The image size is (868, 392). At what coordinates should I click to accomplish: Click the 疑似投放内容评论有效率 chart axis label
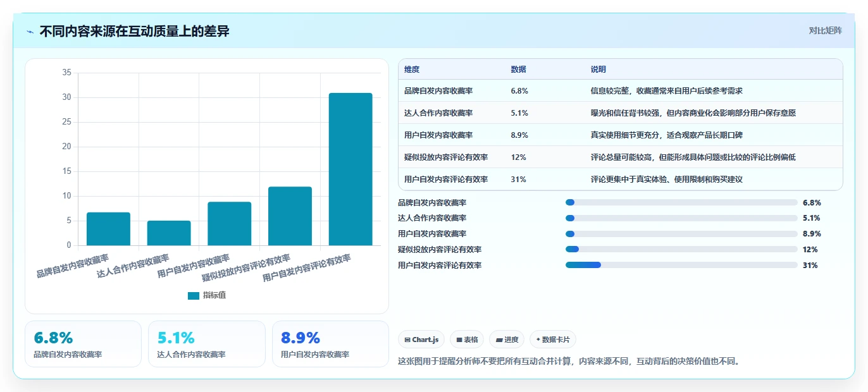click(247, 268)
